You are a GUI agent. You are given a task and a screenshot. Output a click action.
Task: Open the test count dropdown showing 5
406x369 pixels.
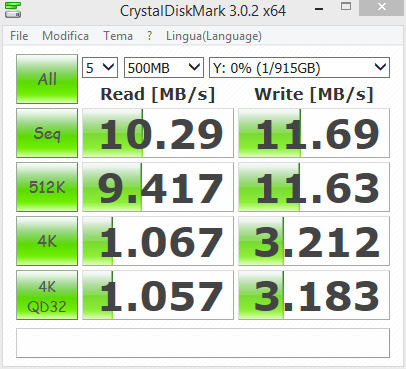point(100,68)
